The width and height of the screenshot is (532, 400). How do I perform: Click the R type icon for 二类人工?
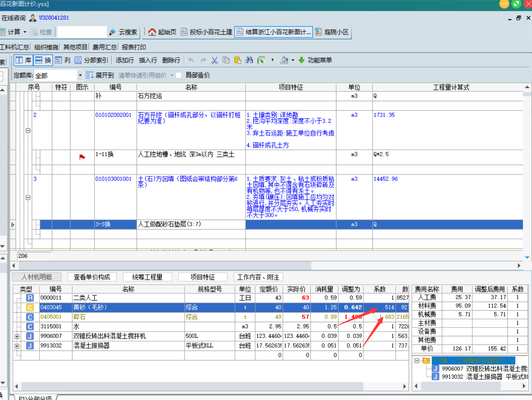(30, 298)
